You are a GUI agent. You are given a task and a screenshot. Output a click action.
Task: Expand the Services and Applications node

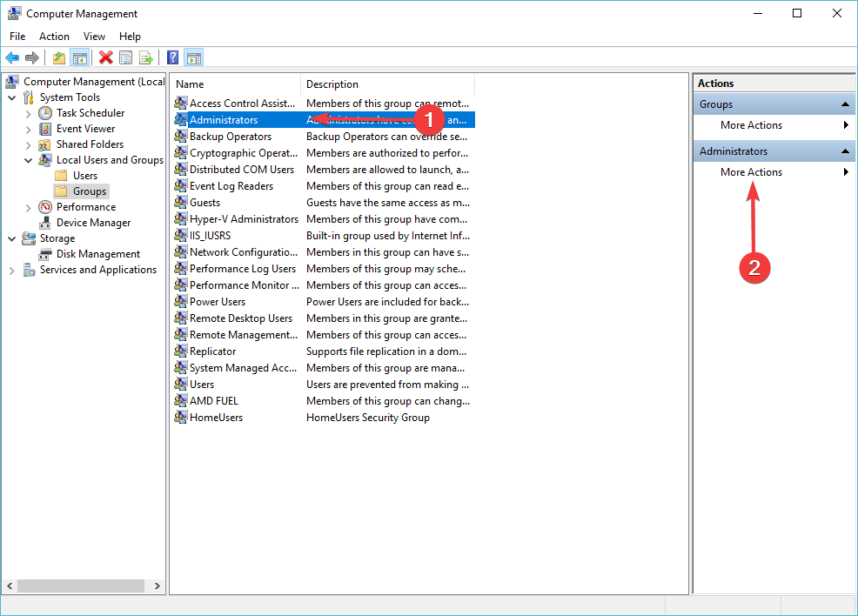[x=12, y=271]
